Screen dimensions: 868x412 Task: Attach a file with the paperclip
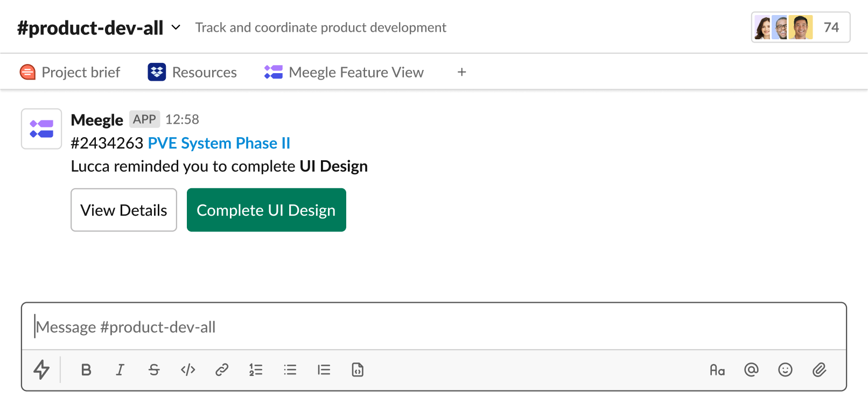[x=819, y=370]
